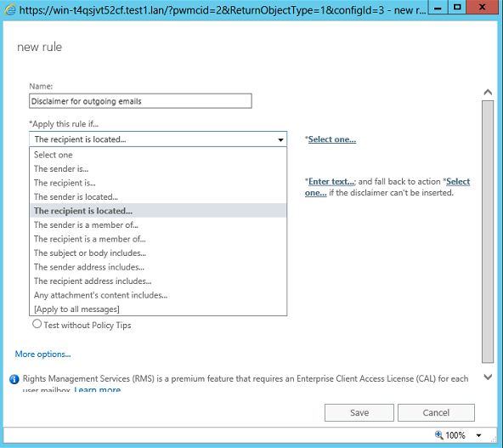Click the Cancel button
The height and width of the screenshot is (448, 503).
(x=436, y=412)
